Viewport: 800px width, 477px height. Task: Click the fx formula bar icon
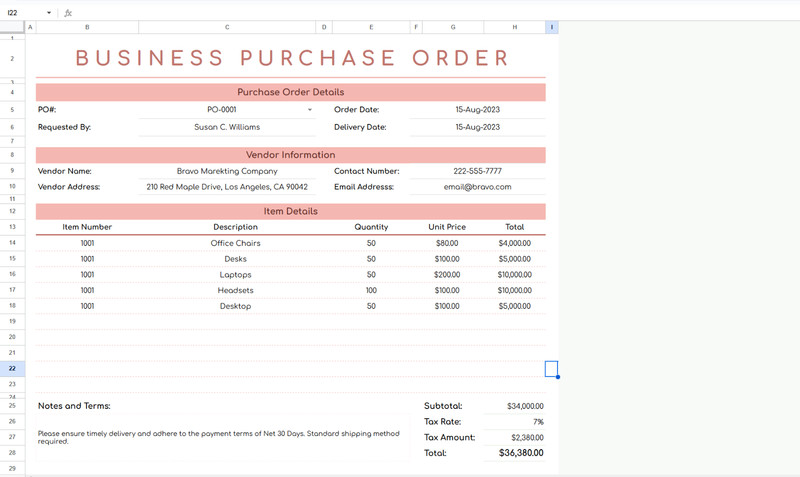(x=68, y=13)
